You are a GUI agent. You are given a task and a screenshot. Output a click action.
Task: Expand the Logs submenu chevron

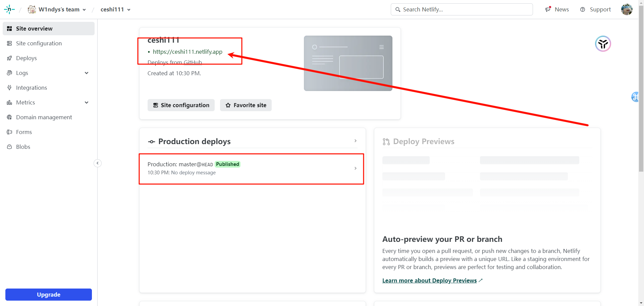(87, 73)
